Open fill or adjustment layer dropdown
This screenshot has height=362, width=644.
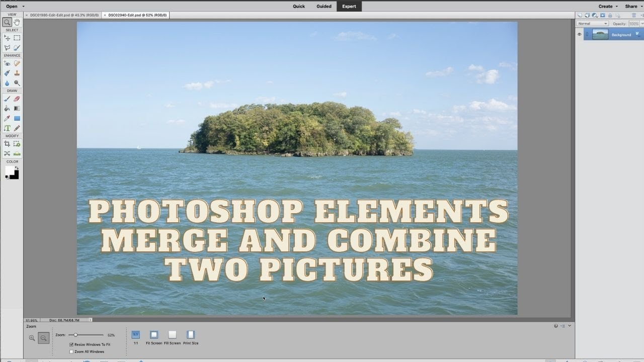coord(595,15)
